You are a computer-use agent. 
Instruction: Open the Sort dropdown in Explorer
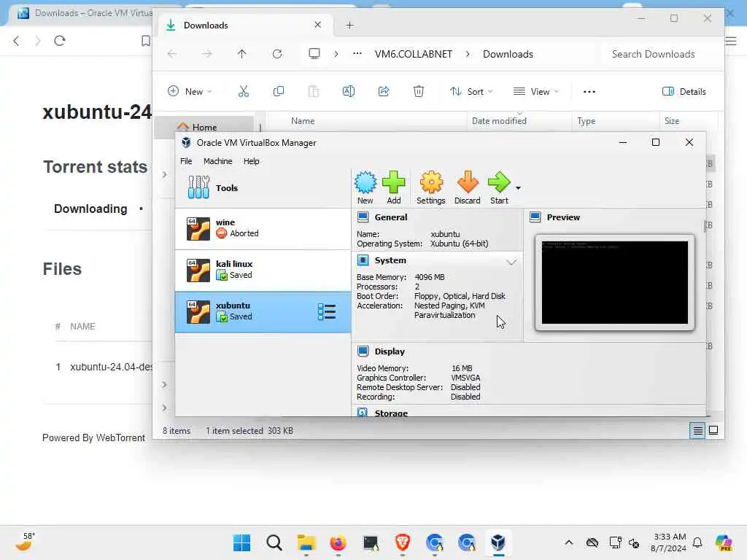[x=471, y=91]
